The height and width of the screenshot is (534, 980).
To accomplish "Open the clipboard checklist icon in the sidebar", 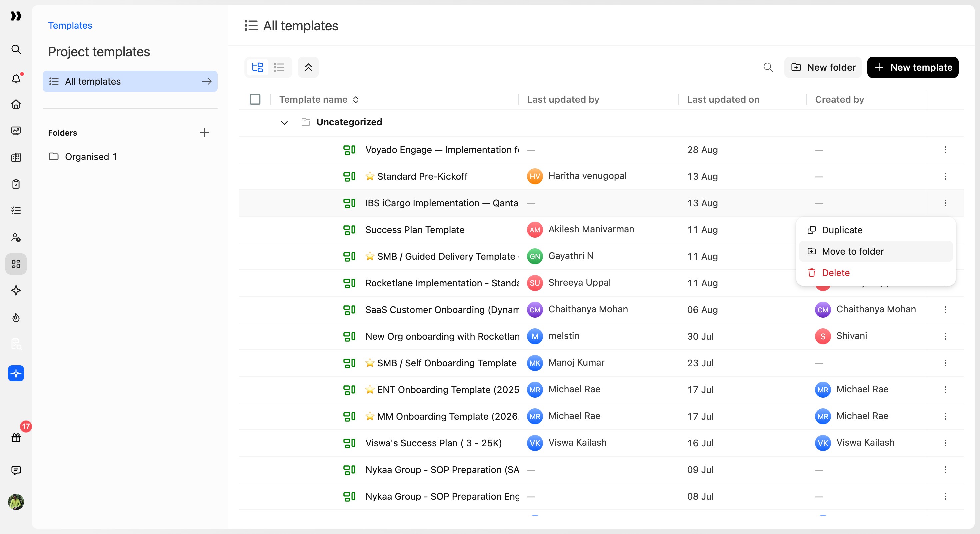I will [x=16, y=184].
